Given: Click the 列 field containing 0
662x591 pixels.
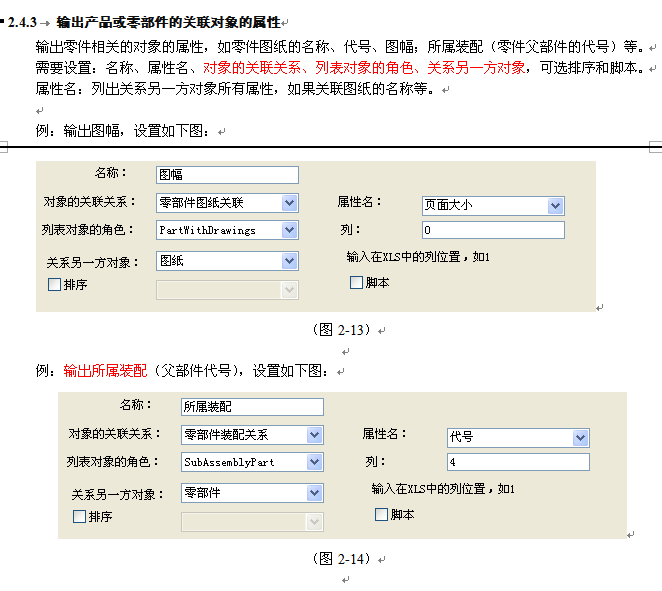Looking at the screenshot, I should tap(492, 230).
